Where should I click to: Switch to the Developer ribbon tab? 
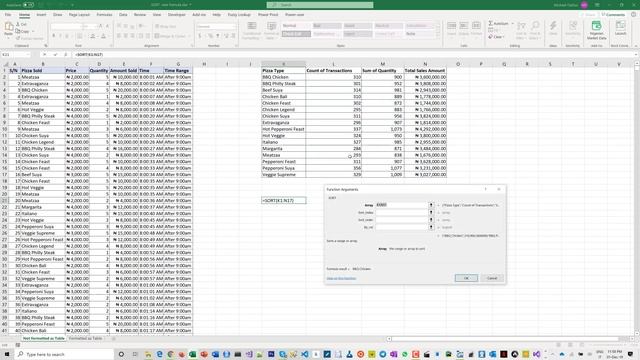(x=176, y=15)
